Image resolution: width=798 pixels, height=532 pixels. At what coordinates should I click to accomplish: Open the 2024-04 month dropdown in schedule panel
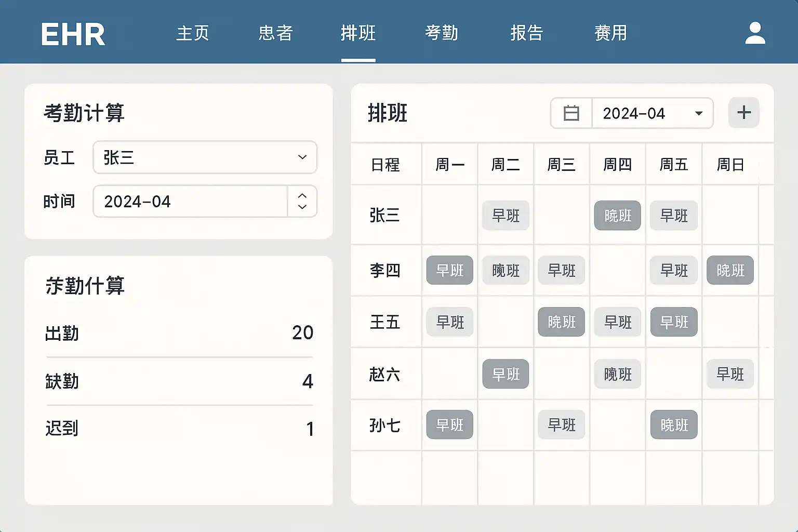click(x=652, y=113)
